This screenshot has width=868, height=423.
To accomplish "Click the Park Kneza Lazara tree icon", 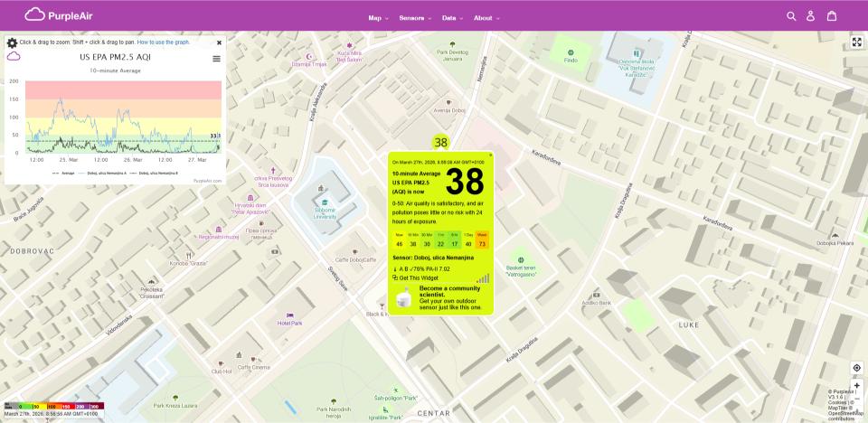I will tap(175, 398).
